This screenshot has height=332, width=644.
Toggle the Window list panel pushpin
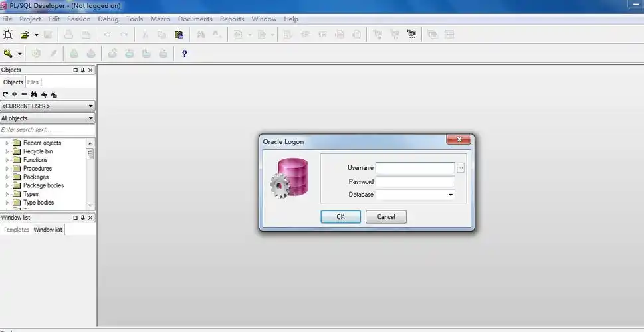click(x=83, y=218)
